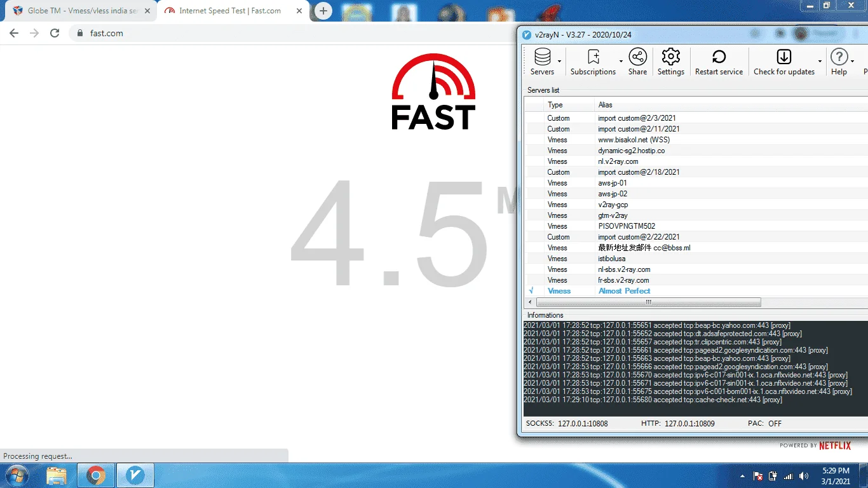Screen dimensions: 868x488
Task: Click the v2rayN title bar logo icon
Action: tap(526, 34)
